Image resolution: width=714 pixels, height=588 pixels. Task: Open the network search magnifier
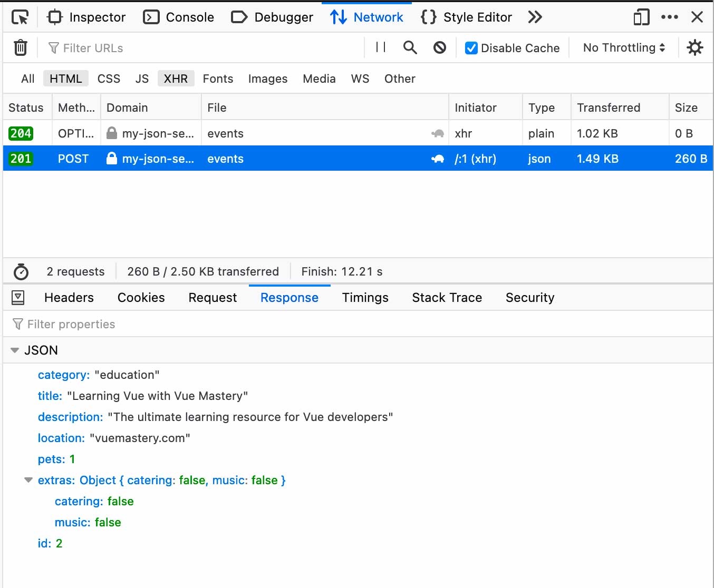pos(410,47)
